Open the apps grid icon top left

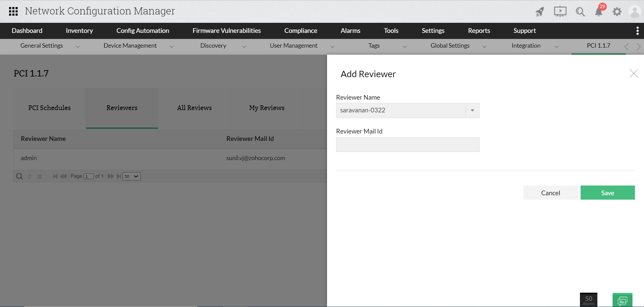point(13,11)
